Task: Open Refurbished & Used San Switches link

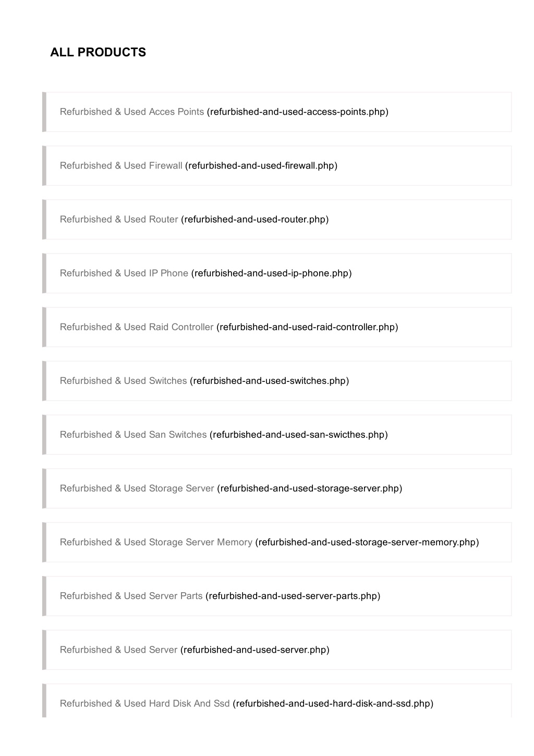Action: 133,434
